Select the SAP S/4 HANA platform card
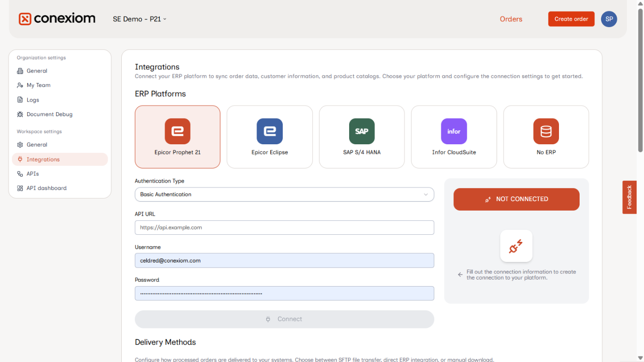Image resolution: width=644 pixels, height=362 pixels. click(362, 137)
